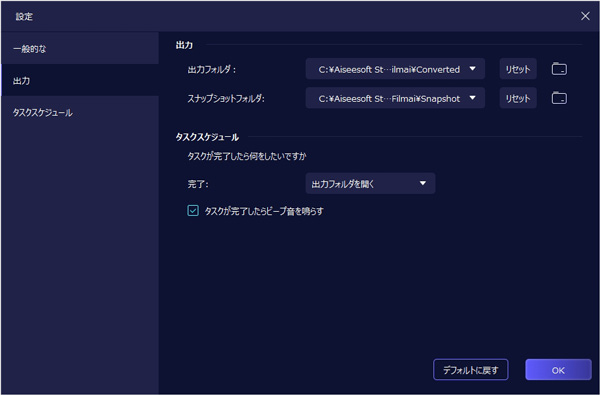Image resolution: width=600 pixels, height=395 pixels.
Task: Select the 出力 sidebar tab
Action: (80, 80)
